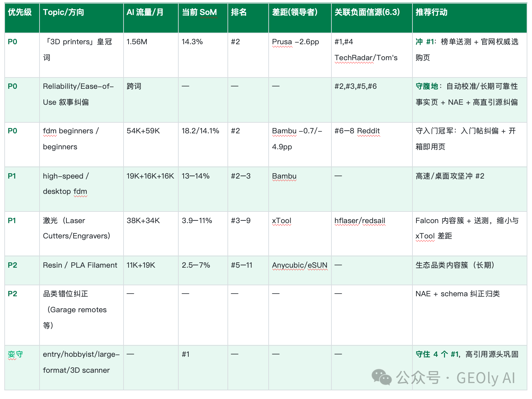Click the #2–3 ranking cell
The height and width of the screenshot is (399, 532).
248,189
